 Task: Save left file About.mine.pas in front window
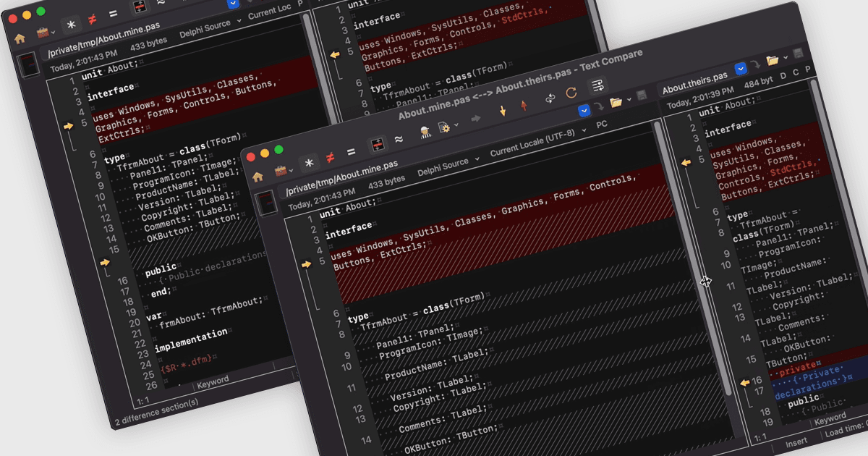[x=641, y=96]
